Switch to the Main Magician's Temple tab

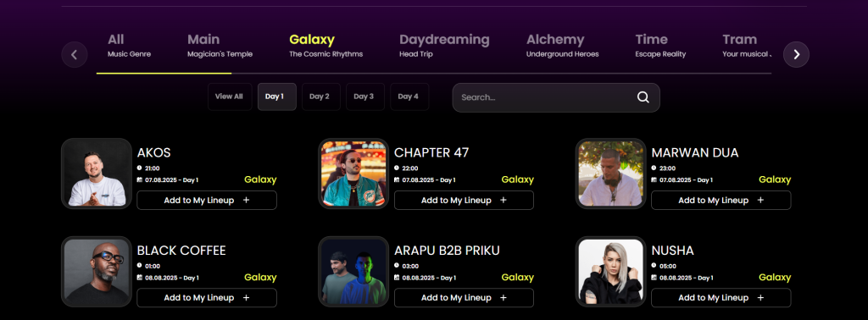(x=220, y=46)
